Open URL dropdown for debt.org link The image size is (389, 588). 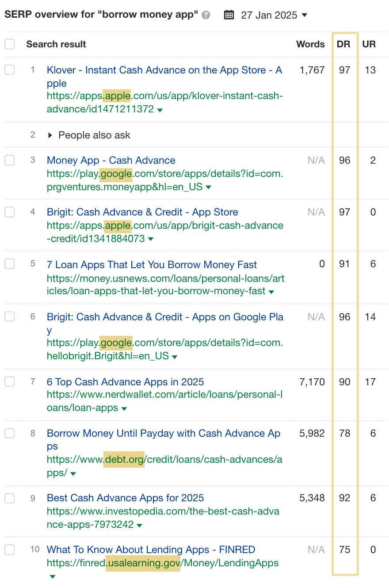(73, 473)
